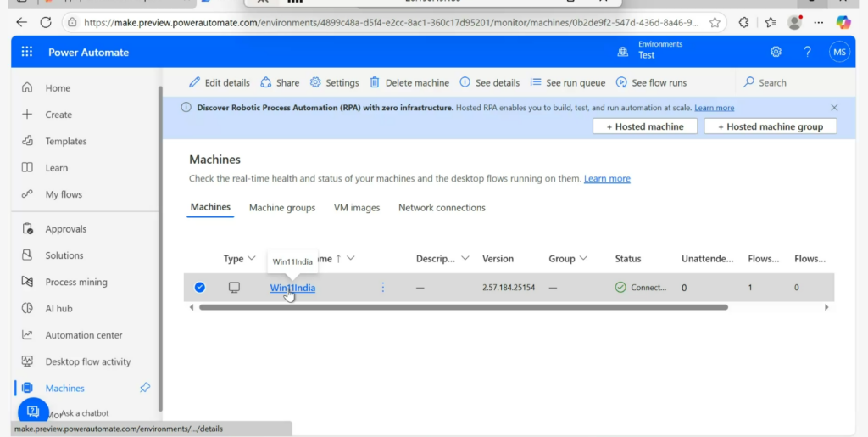Click See run queue
Viewport: 868px width, 437px height.
pyautogui.click(x=568, y=82)
